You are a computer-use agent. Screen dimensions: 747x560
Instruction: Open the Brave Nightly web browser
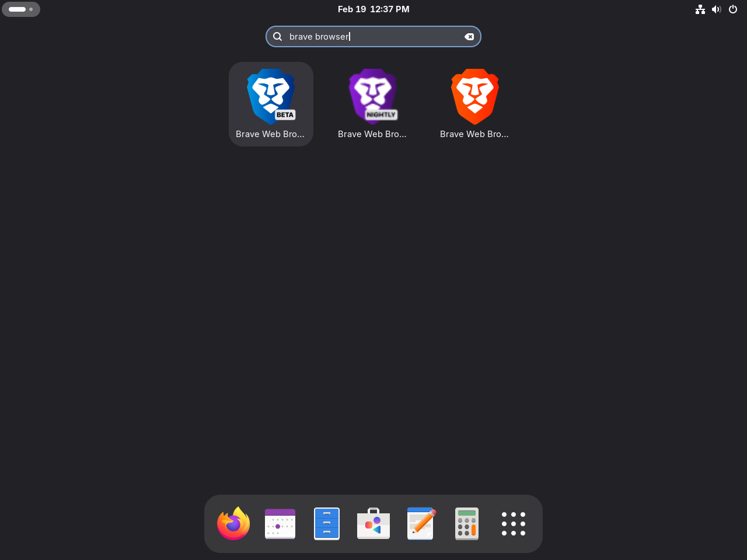(373, 97)
